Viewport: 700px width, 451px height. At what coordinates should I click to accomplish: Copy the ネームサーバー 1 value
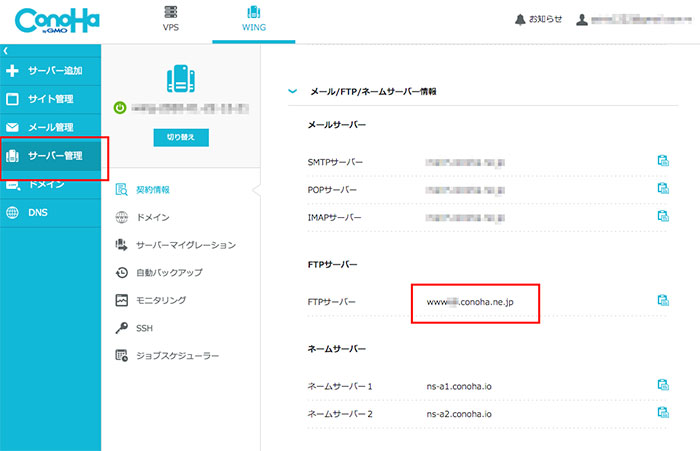pyautogui.click(x=663, y=385)
